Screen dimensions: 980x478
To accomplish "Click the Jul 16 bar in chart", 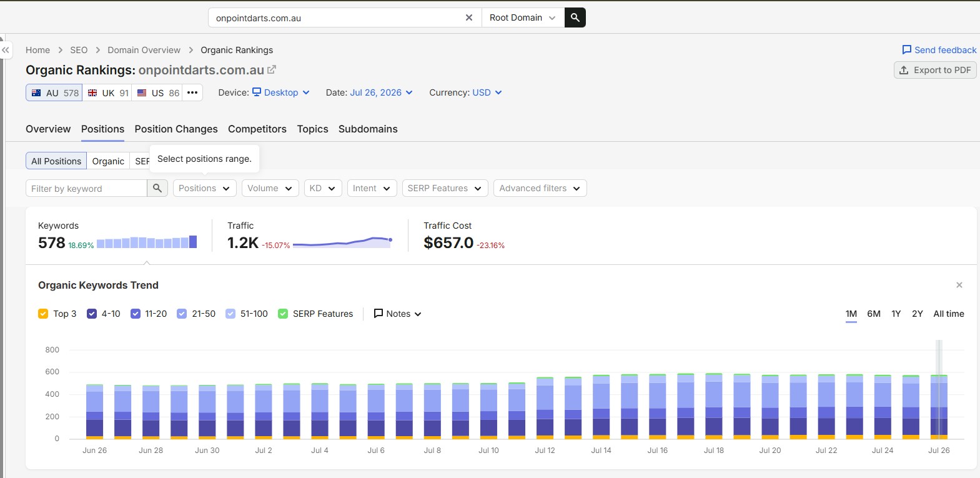I will 658,407.
